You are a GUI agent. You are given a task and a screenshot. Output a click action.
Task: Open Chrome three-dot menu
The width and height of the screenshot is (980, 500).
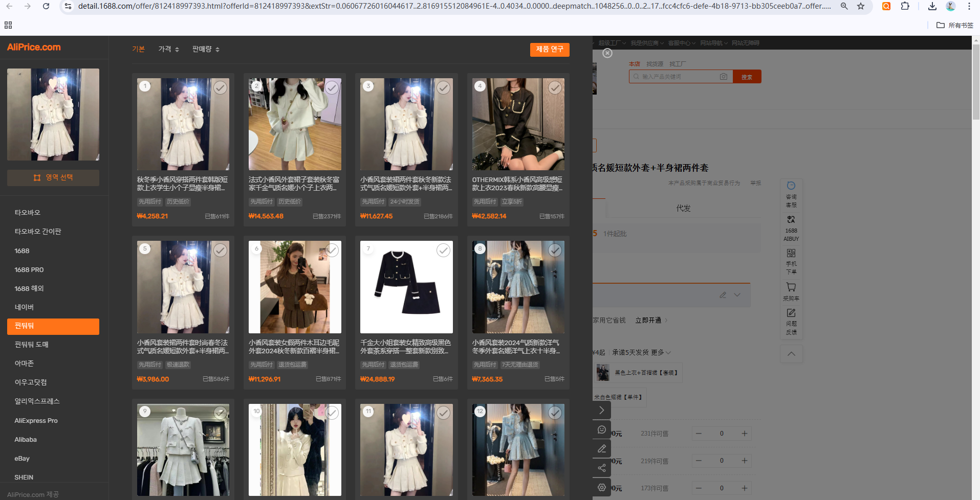969,6
